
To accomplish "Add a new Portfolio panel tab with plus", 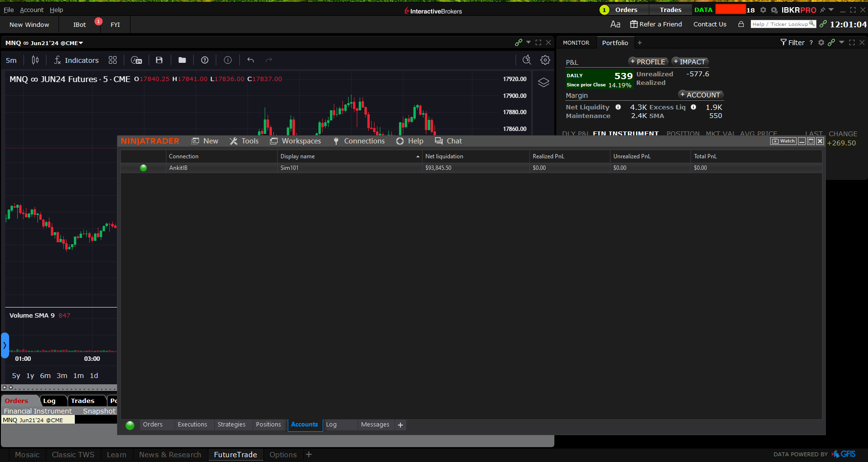I will [640, 43].
